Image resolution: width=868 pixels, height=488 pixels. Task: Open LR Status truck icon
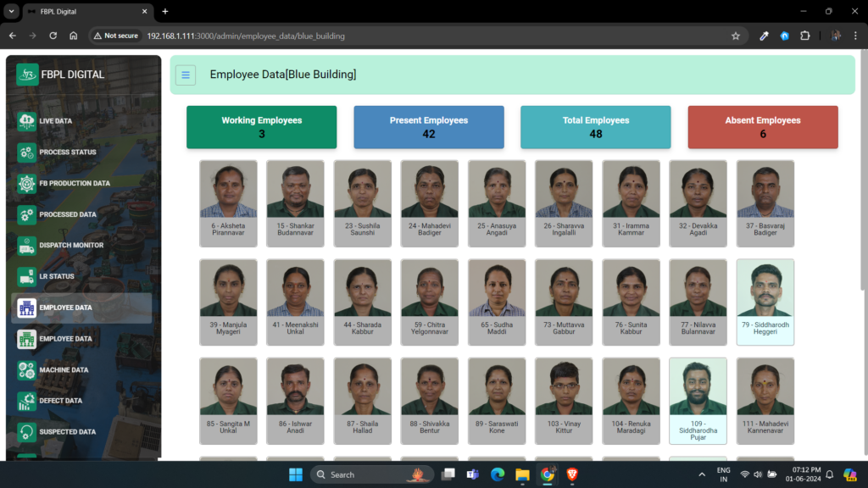[x=26, y=276]
